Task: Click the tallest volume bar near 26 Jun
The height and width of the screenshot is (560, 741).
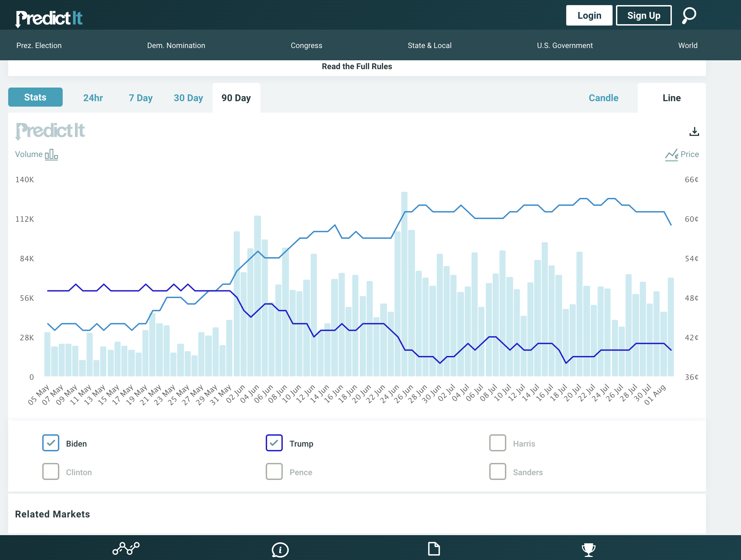Action: (x=404, y=284)
